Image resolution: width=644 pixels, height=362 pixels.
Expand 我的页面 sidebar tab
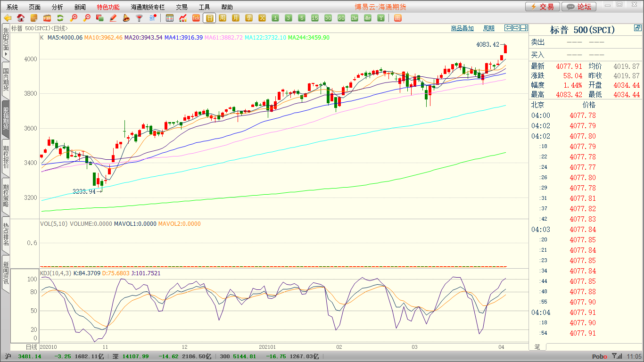6,42
